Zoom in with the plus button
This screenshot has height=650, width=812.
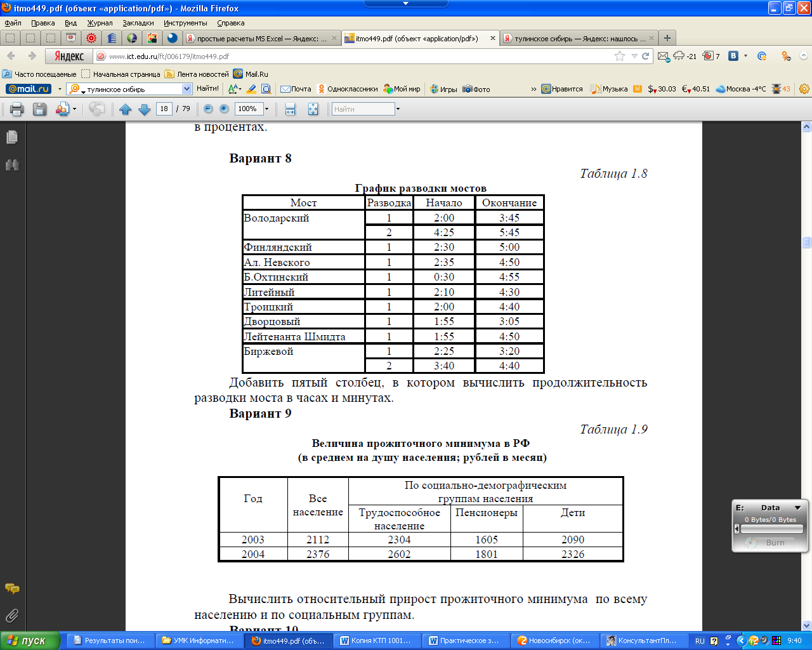coord(224,109)
